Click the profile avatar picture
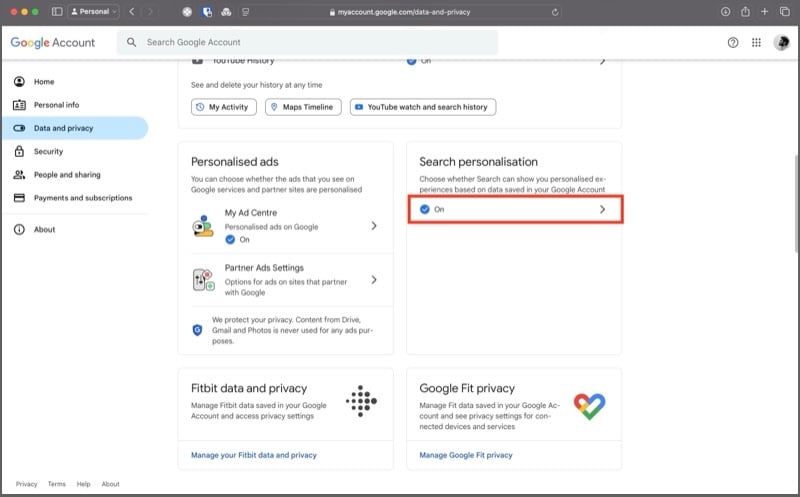This screenshot has height=497, width=800. point(782,43)
